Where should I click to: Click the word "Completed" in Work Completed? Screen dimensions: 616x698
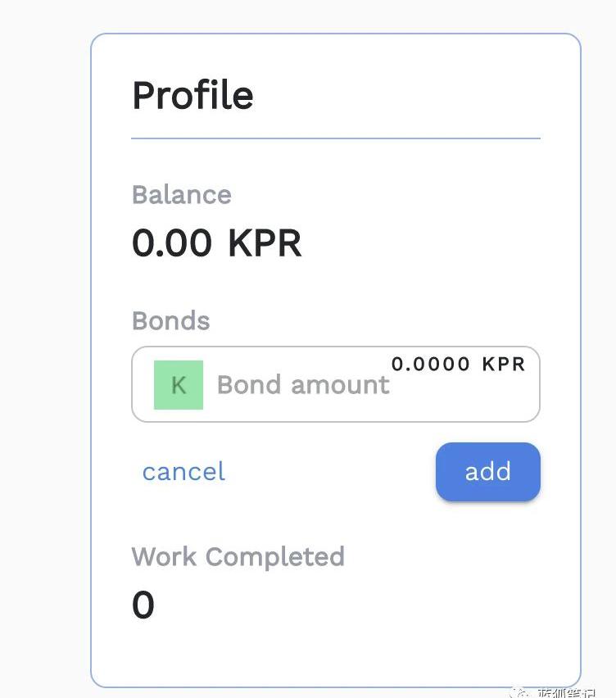[x=274, y=557]
